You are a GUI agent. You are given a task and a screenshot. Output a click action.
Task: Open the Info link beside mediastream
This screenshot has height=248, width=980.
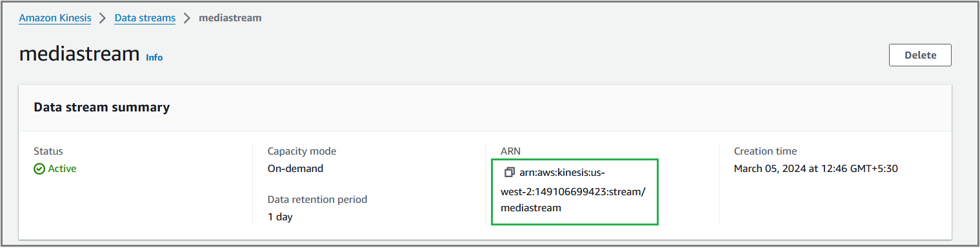click(154, 57)
